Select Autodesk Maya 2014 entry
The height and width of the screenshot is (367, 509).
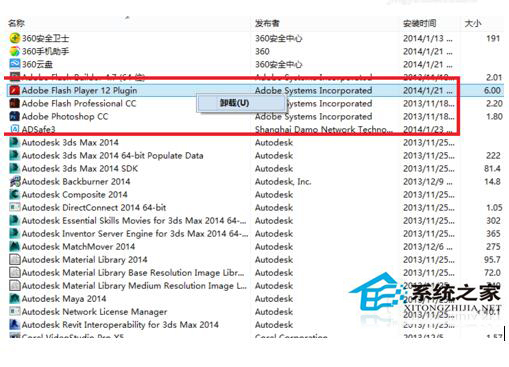pyautogui.click(x=64, y=298)
